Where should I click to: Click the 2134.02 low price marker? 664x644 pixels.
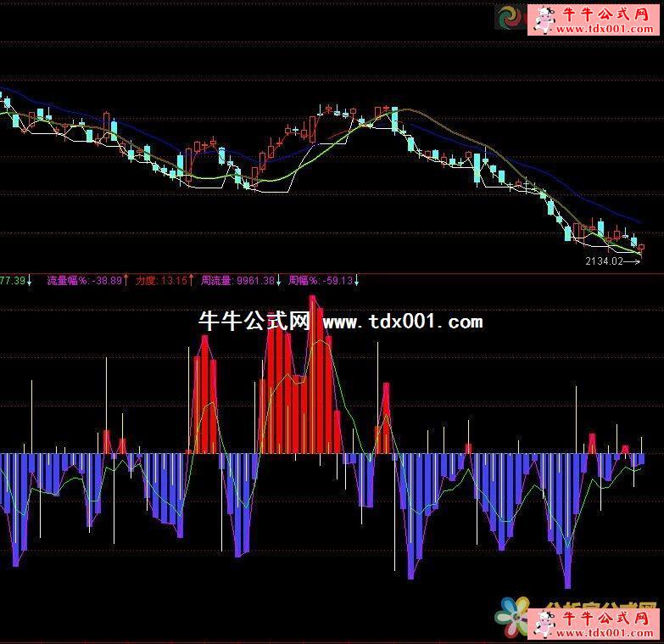pos(604,262)
